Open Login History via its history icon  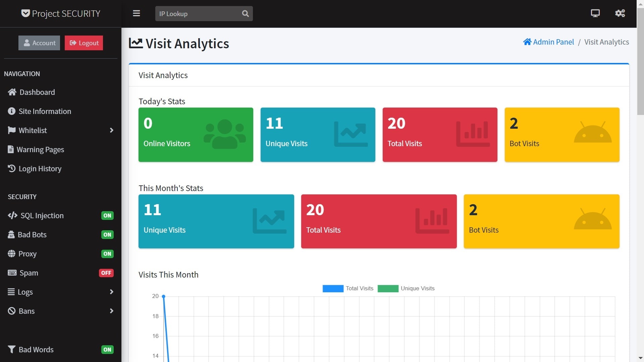11,169
